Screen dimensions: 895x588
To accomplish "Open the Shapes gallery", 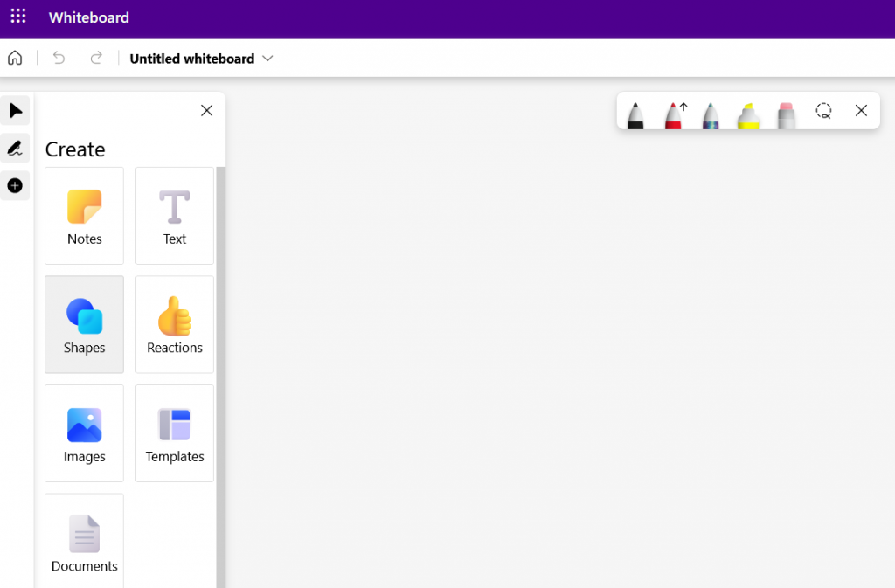I will [x=85, y=325].
